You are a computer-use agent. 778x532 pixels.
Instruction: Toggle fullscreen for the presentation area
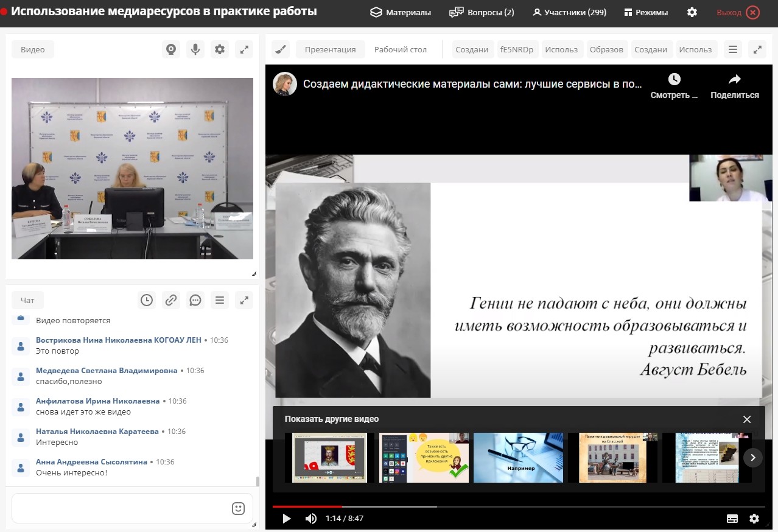pos(757,49)
